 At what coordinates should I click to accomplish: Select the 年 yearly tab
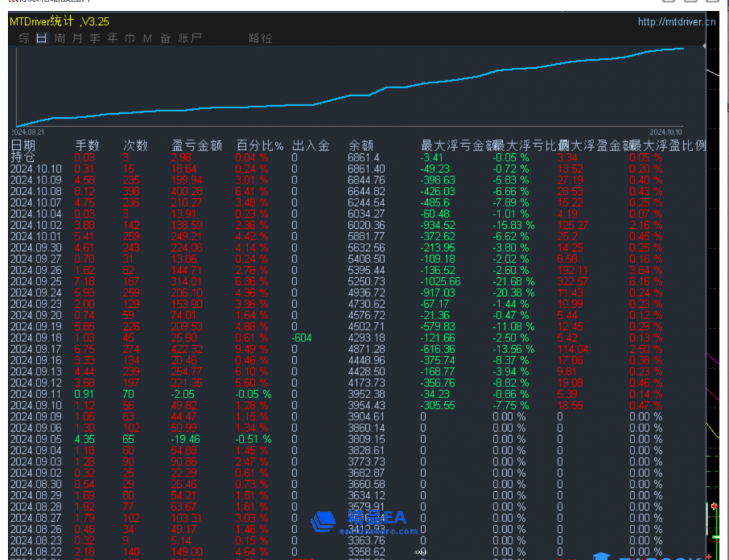112,38
